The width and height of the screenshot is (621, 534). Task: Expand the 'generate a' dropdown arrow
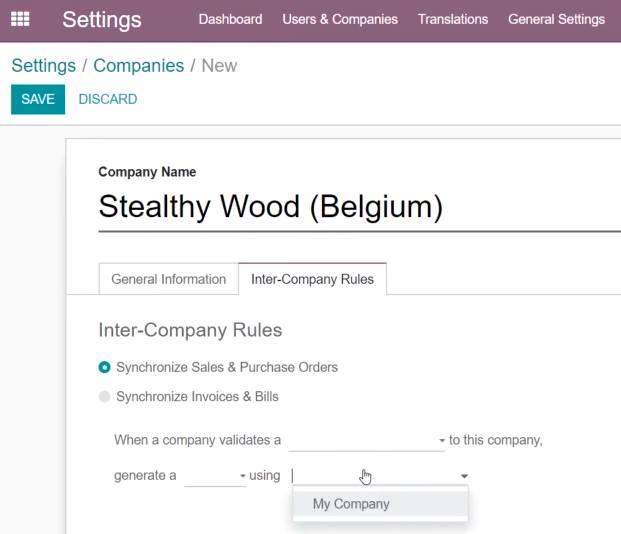click(243, 476)
